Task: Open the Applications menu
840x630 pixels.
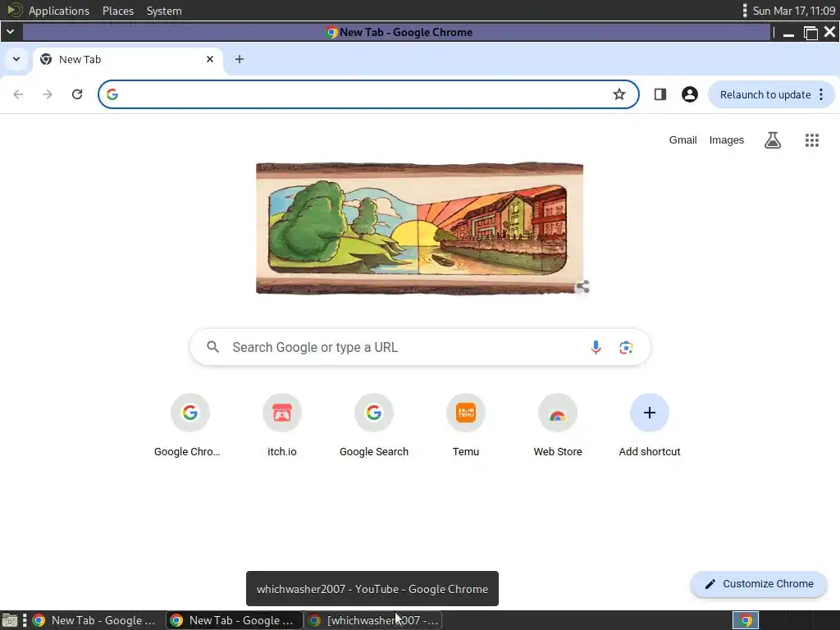Action: (x=59, y=11)
